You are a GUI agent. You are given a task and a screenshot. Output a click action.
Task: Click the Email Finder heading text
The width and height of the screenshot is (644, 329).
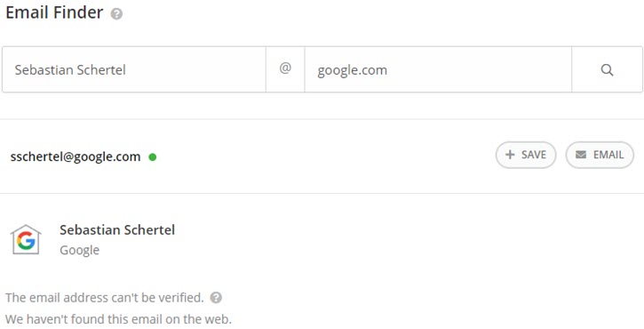pyautogui.click(x=54, y=12)
